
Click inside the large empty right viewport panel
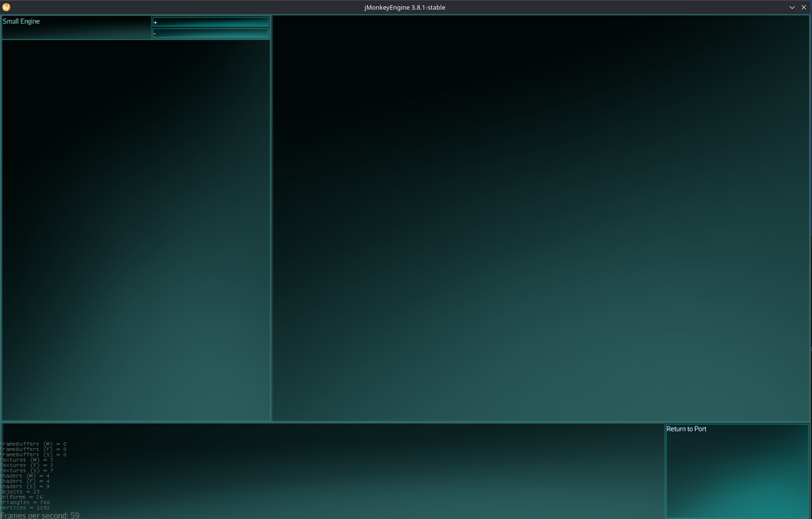tap(541, 217)
